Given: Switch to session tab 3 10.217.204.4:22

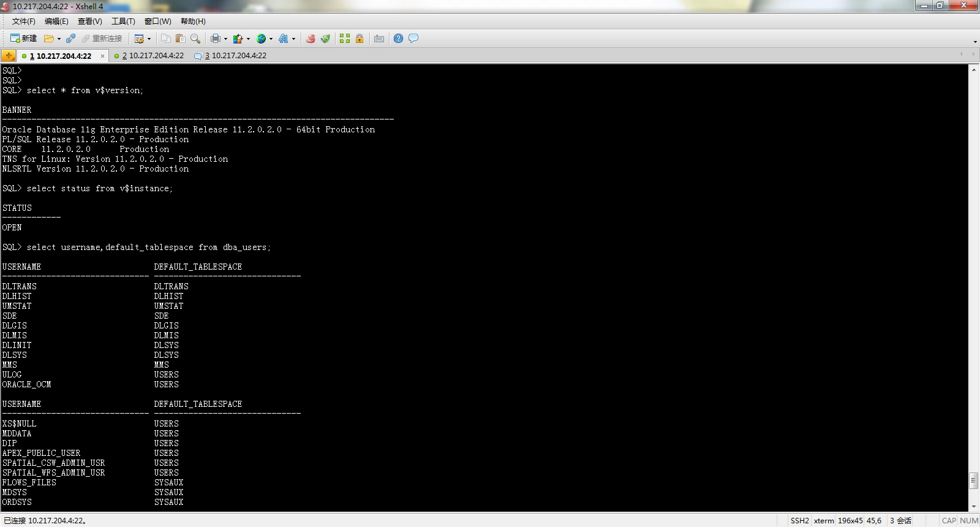Looking at the screenshot, I should point(230,56).
